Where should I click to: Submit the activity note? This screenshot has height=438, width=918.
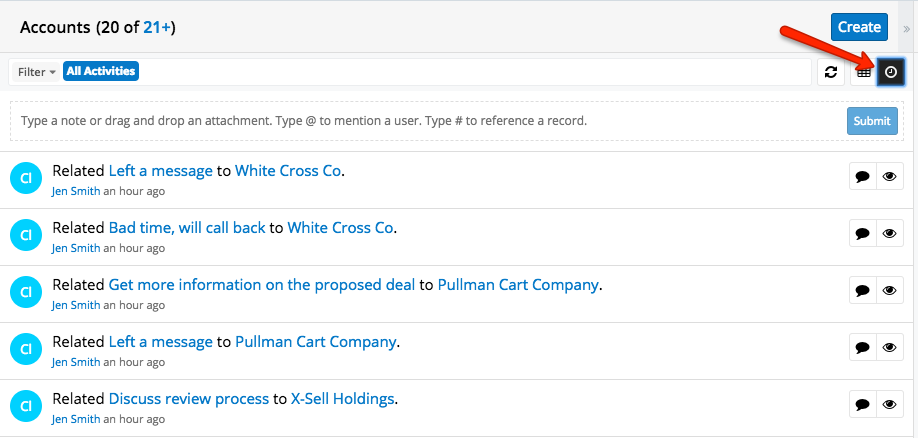pos(872,121)
